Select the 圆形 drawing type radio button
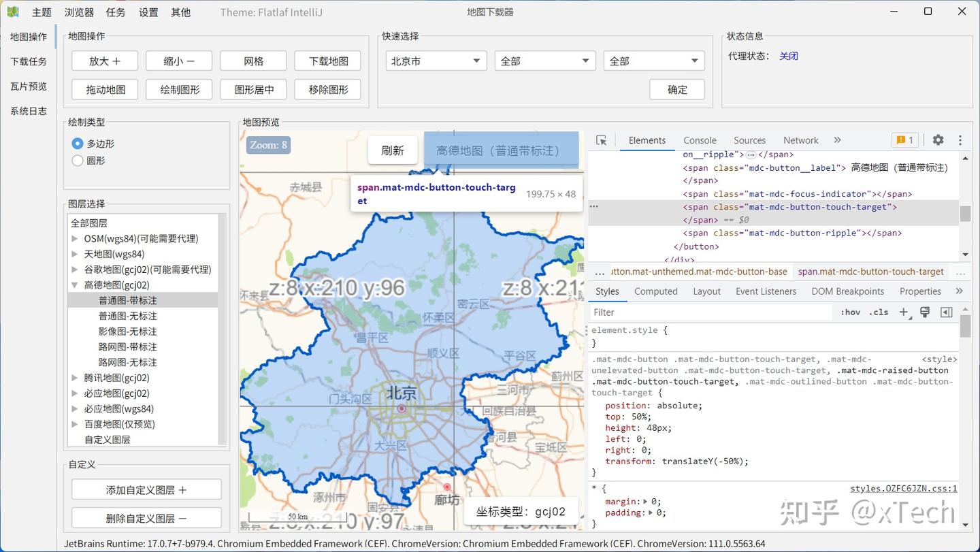Image resolution: width=980 pixels, height=552 pixels. point(78,161)
